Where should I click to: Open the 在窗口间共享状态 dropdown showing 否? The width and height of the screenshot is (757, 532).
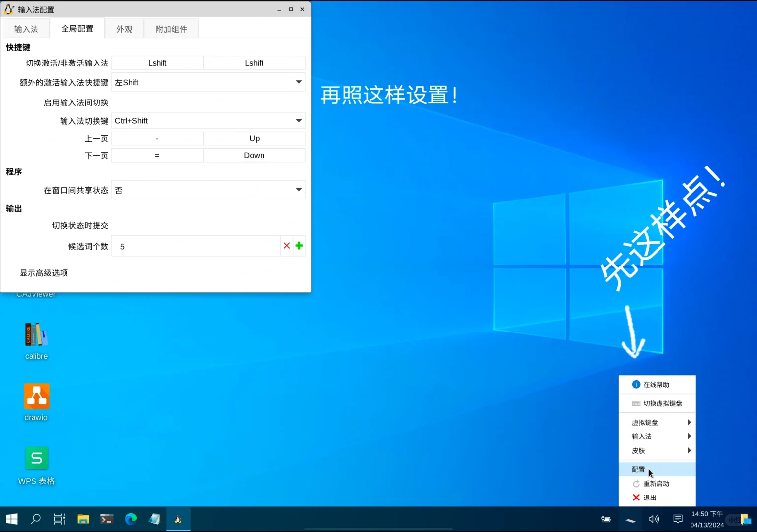(208, 190)
